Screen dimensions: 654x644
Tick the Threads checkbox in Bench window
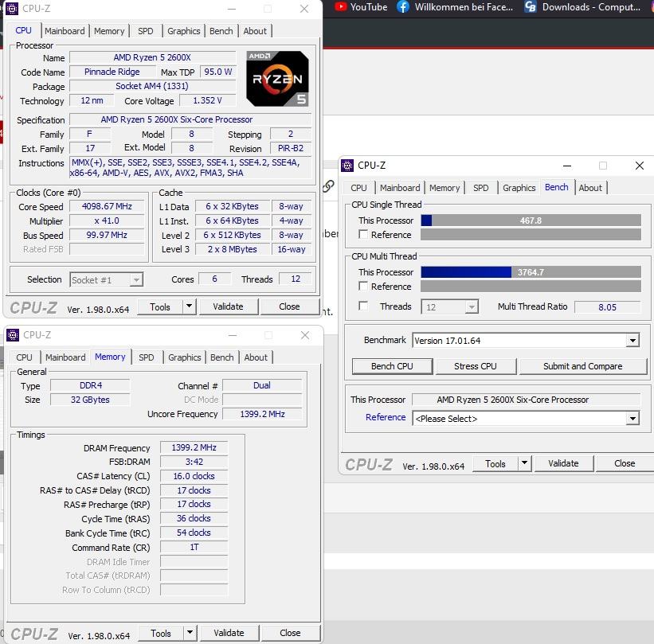point(363,306)
